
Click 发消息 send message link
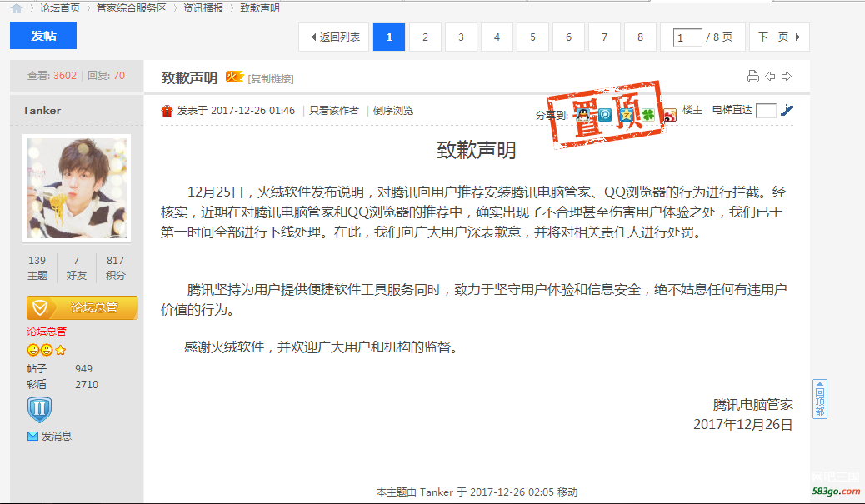click(57, 437)
